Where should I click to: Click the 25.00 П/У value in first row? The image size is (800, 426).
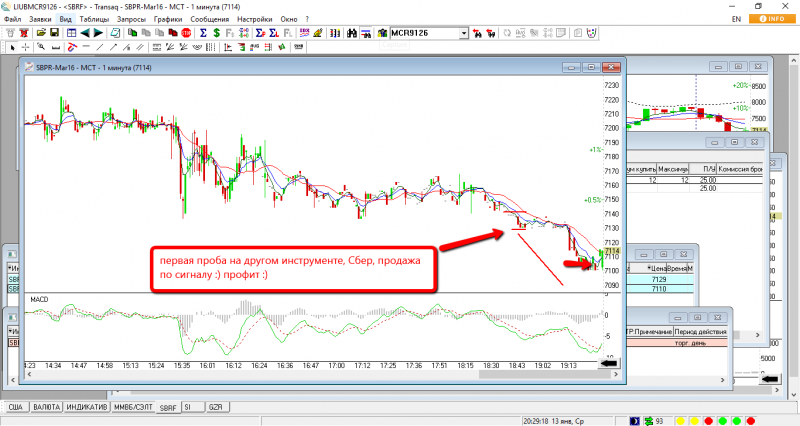(x=708, y=180)
